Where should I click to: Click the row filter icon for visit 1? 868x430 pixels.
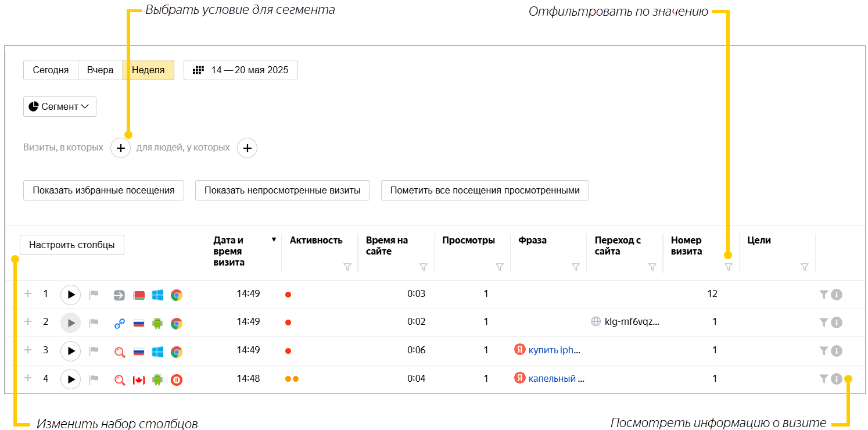pyautogui.click(x=823, y=295)
